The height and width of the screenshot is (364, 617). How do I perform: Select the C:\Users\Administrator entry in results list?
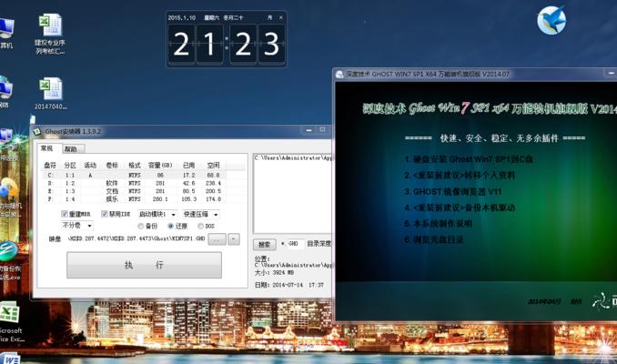293,157
